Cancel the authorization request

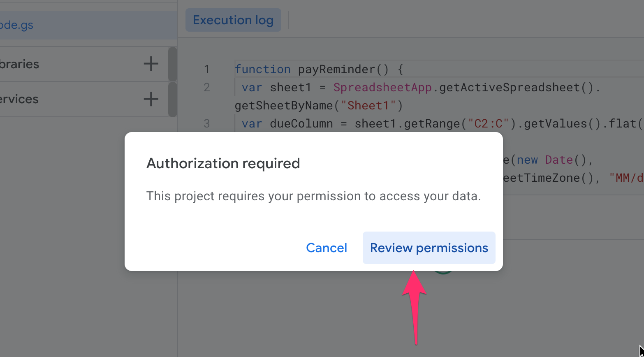(326, 248)
